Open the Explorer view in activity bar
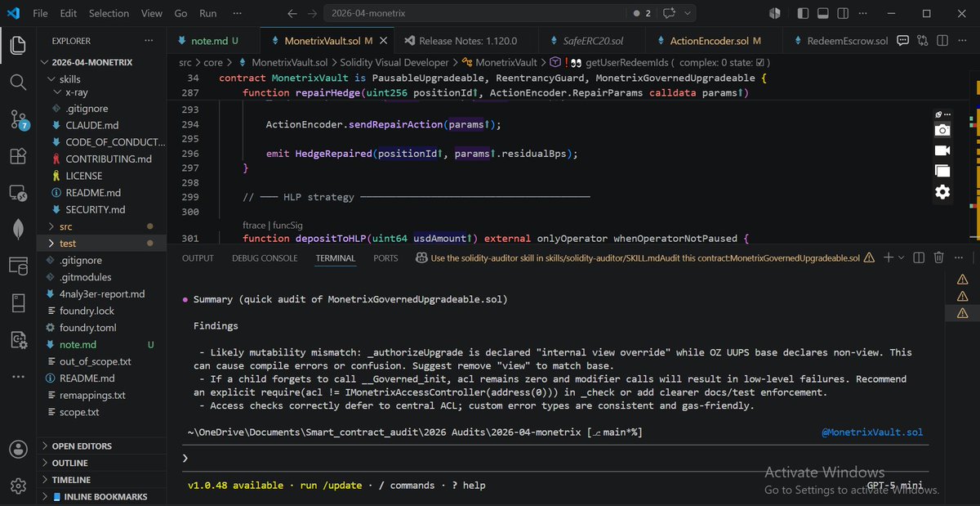This screenshot has width=980, height=506. [x=18, y=46]
